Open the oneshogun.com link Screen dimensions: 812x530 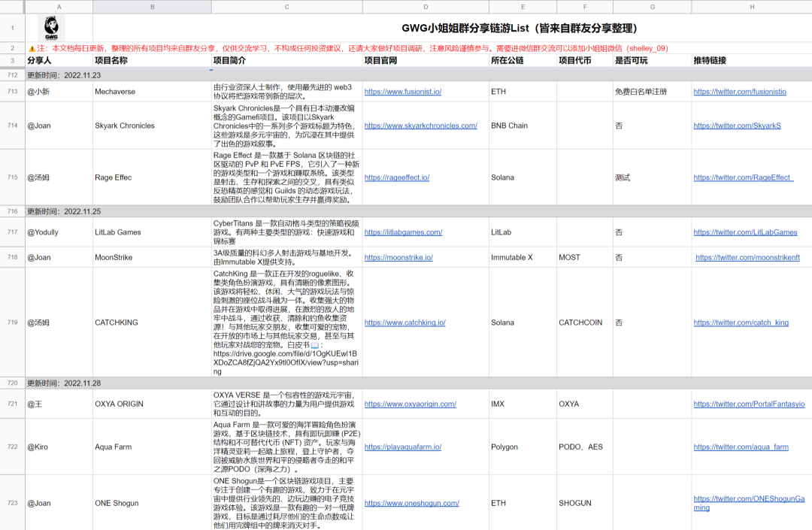click(x=411, y=503)
